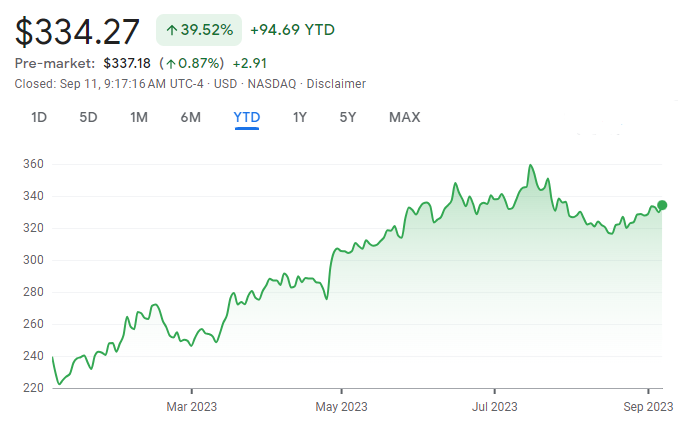Click the +94.69 YTD change text
The width and height of the screenshot is (700, 431).
click(x=292, y=30)
